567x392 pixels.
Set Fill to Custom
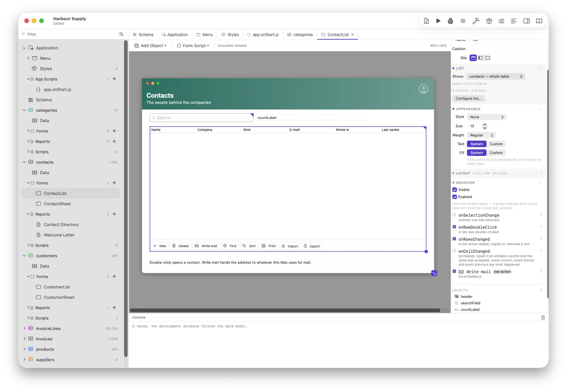click(x=496, y=153)
